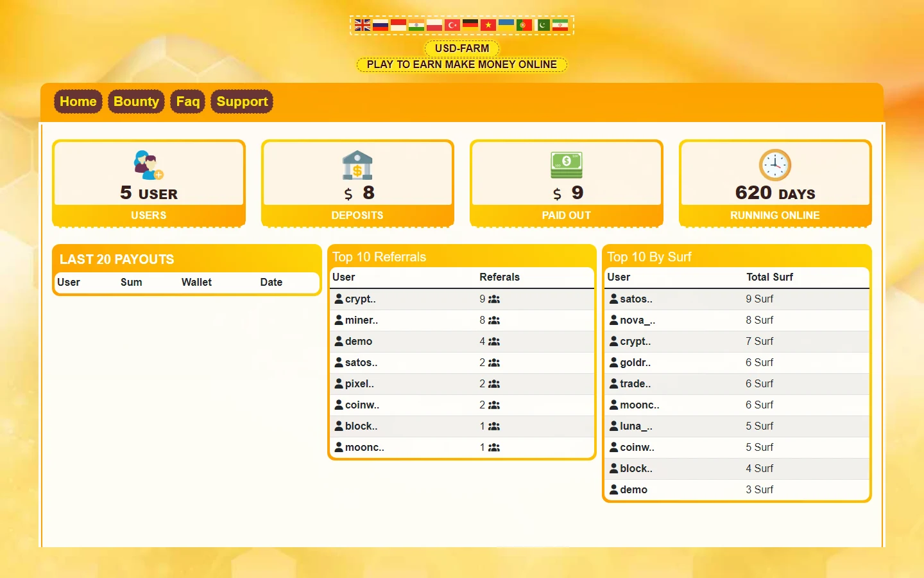Viewport: 924px width, 578px height.
Task: Click the Total Surf column header
Action: (x=770, y=277)
